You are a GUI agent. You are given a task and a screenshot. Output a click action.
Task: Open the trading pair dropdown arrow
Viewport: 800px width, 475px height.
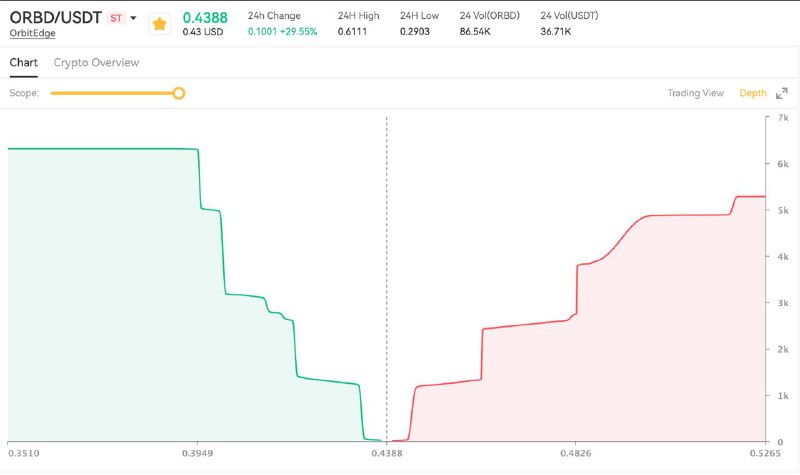coord(133,18)
